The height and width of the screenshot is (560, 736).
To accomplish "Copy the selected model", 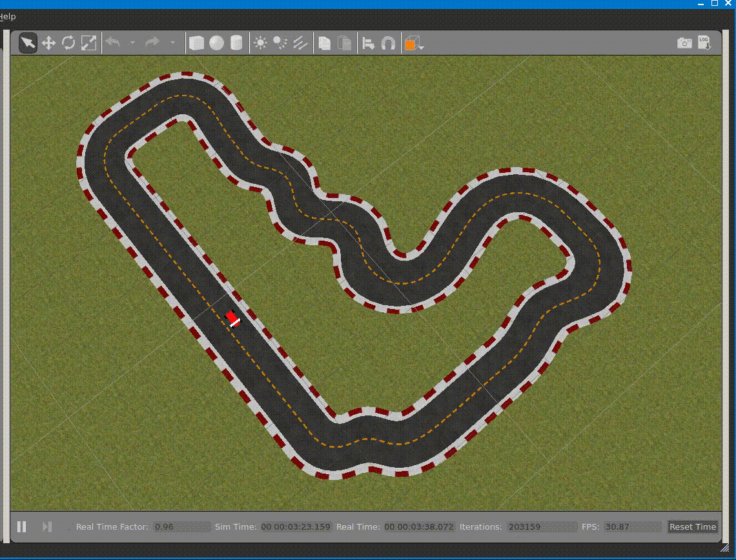I will coord(324,44).
